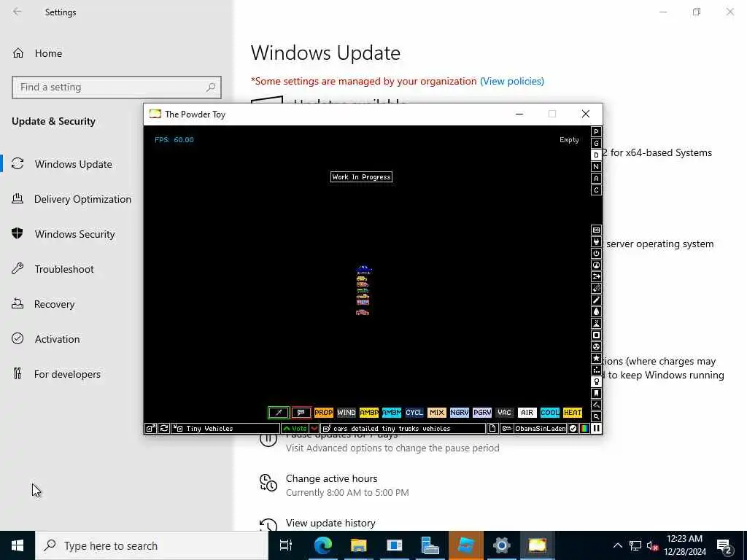Image resolution: width=747 pixels, height=560 pixels.
Task: Select the PGRV tool
Action: coord(482,413)
